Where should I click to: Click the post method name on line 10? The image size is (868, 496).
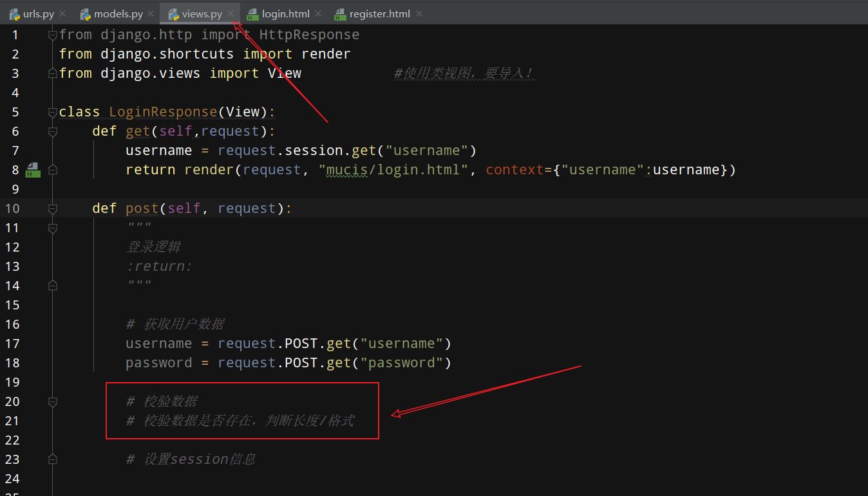(x=142, y=208)
